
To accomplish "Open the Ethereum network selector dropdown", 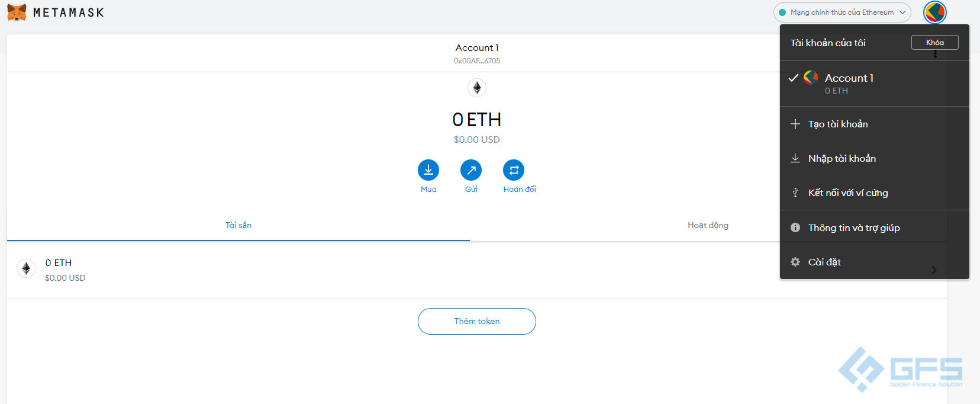I will [842, 12].
